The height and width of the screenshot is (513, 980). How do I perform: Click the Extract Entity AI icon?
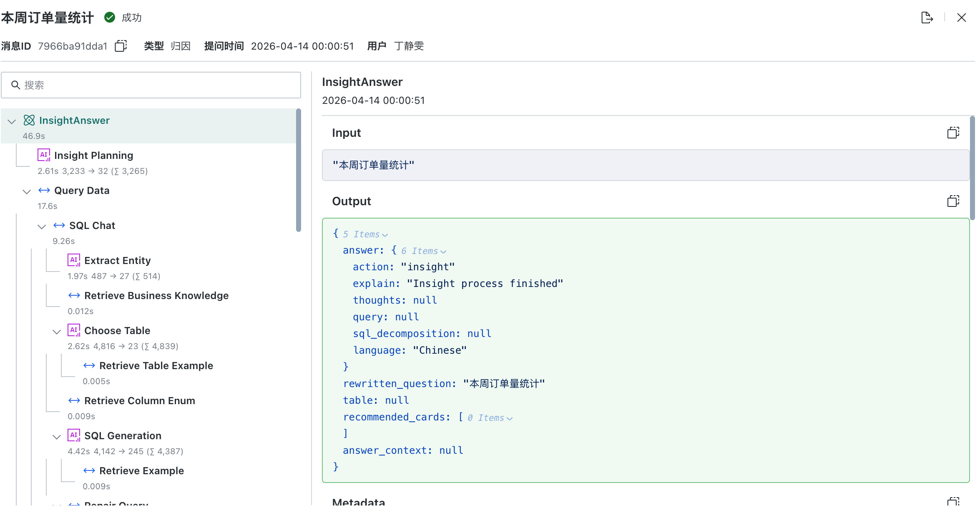coord(74,260)
